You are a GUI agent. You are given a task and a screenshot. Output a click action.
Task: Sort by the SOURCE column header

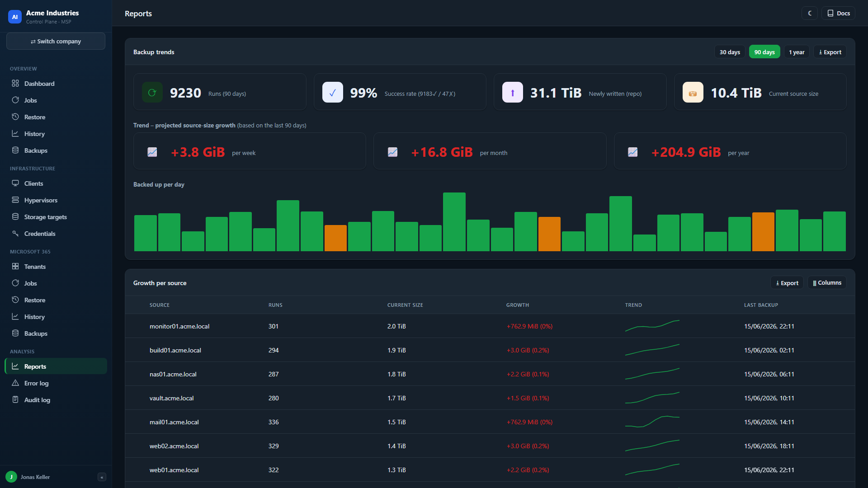click(x=160, y=305)
